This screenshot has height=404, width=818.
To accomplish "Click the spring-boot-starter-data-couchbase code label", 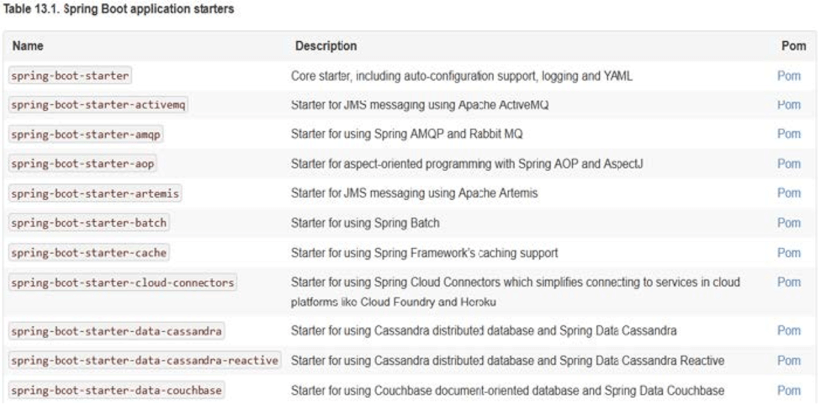I will pyautogui.click(x=116, y=390).
